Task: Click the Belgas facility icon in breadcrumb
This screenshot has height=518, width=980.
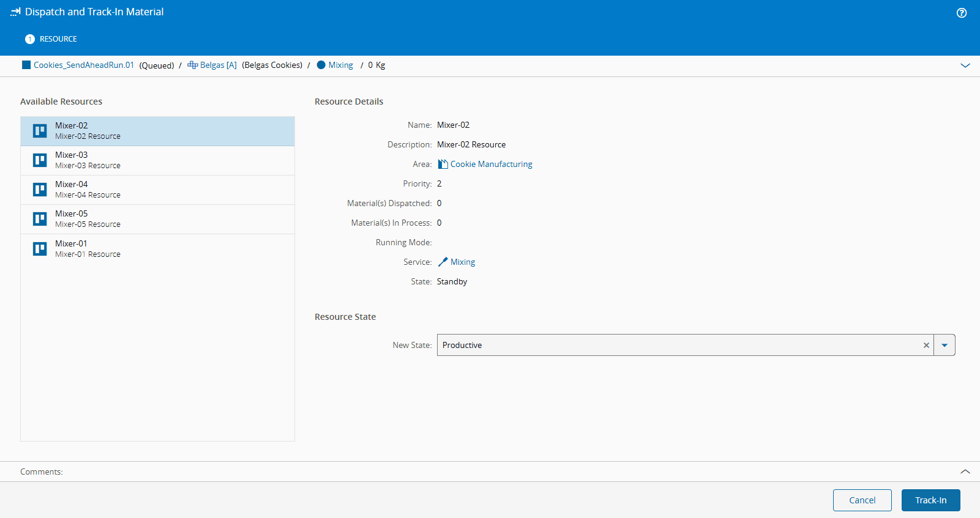Action: [x=192, y=65]
